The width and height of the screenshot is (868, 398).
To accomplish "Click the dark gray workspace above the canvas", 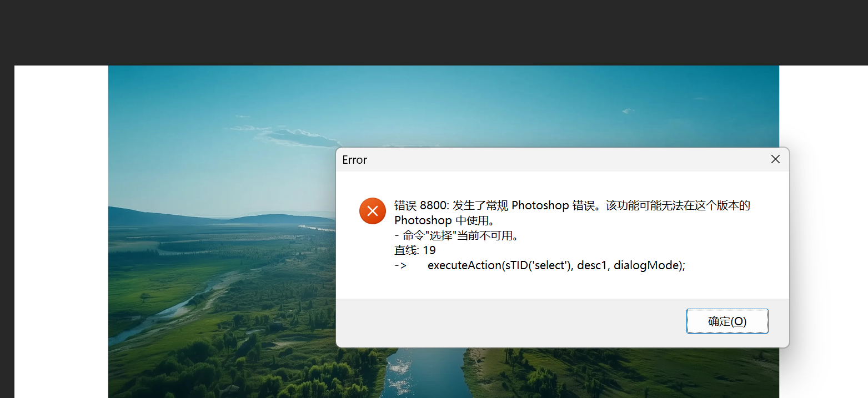I will (433, 32).
